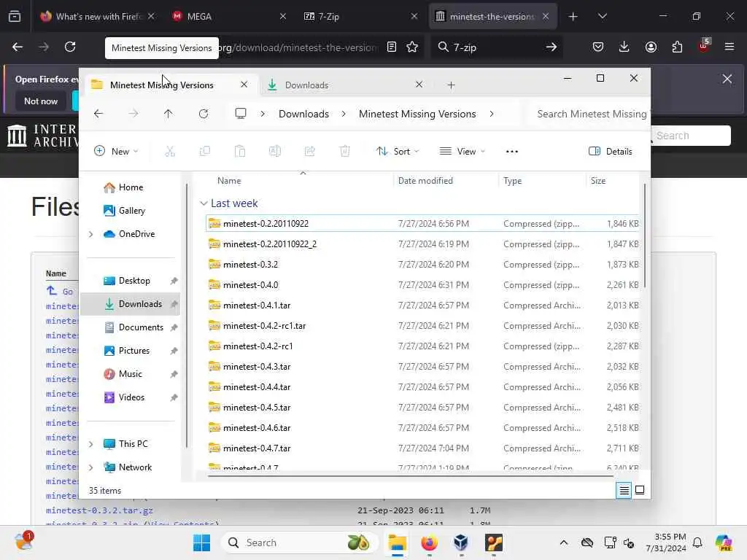Screen dimensions: 747x560
Task: Click the PC monitor icon in breadcrumb
Action: pos(241,114)
